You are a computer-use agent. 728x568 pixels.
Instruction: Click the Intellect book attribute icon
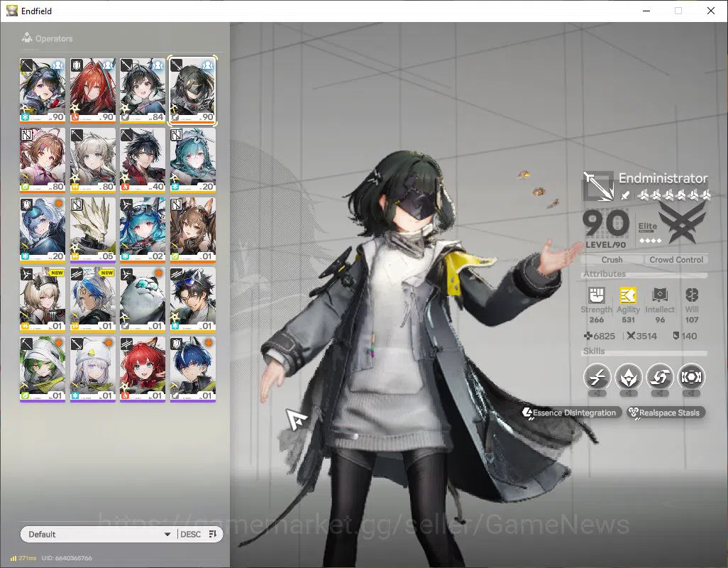[660, 295]
